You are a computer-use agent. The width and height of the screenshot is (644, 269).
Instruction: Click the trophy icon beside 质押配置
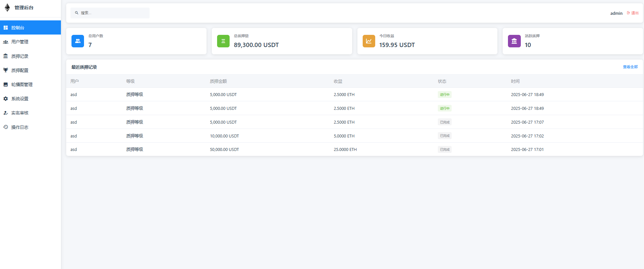point(6,70)
